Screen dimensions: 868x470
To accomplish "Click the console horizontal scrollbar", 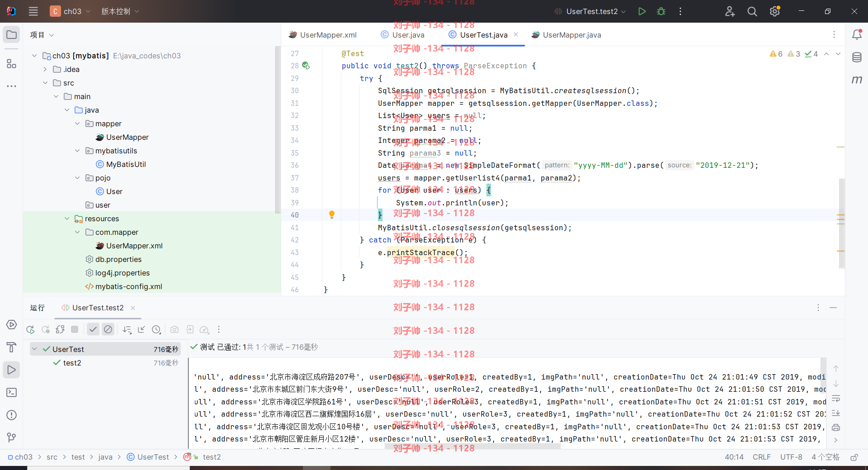I will click(x=472, y=446).
